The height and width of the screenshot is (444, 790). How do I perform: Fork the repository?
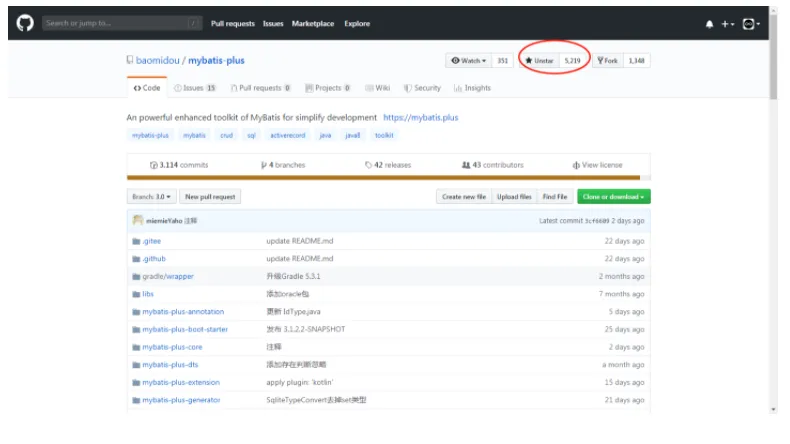tap(608, 60)
